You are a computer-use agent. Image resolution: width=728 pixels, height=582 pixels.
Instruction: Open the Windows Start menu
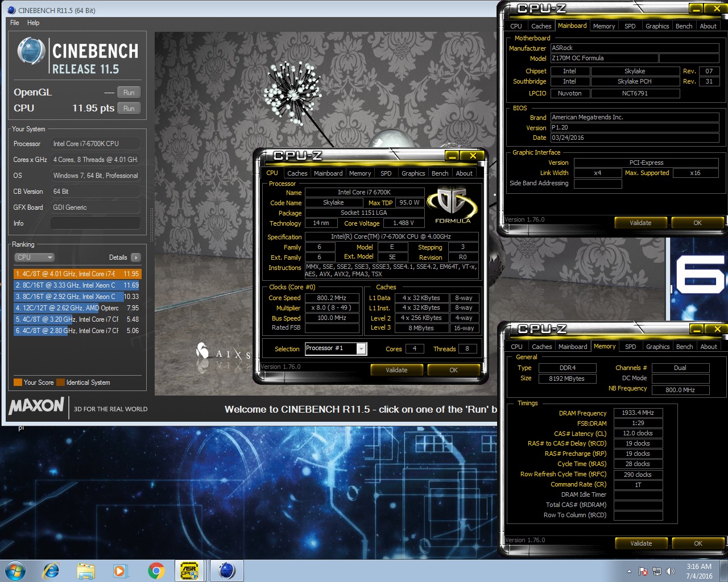15,571
